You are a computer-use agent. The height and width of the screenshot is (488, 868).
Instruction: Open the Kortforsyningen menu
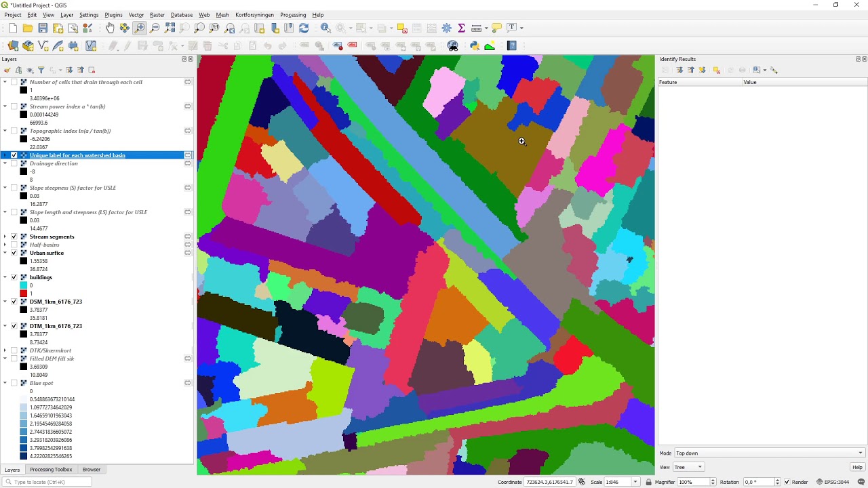tap(254, 15)
